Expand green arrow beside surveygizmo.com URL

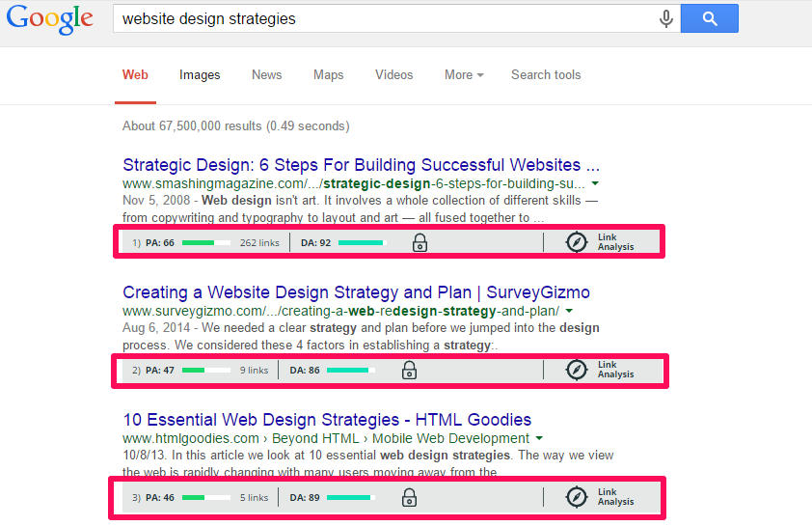pos(569,311)
